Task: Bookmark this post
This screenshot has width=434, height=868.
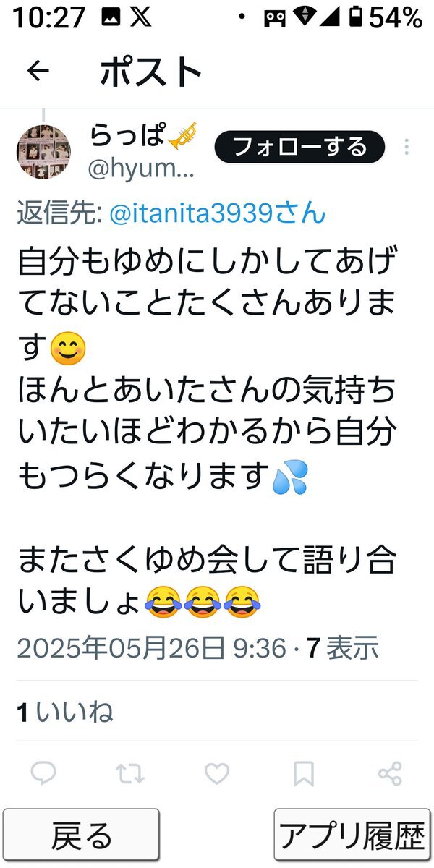Action: (304, 774)
